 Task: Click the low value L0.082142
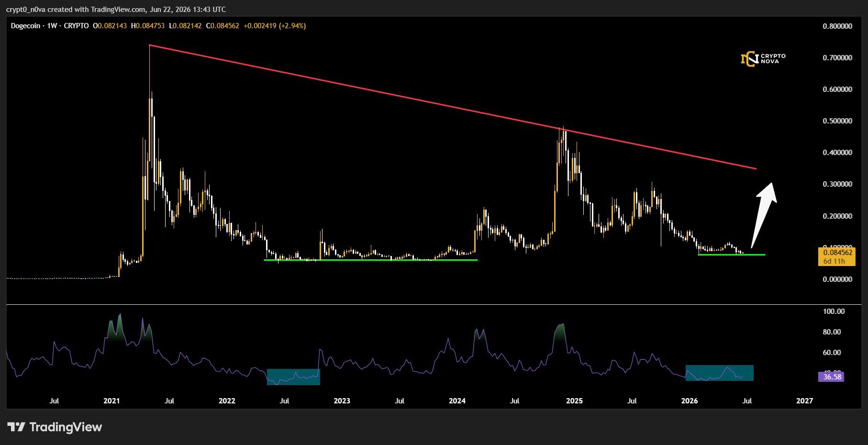pyautogui.click(x=185, y=26)
